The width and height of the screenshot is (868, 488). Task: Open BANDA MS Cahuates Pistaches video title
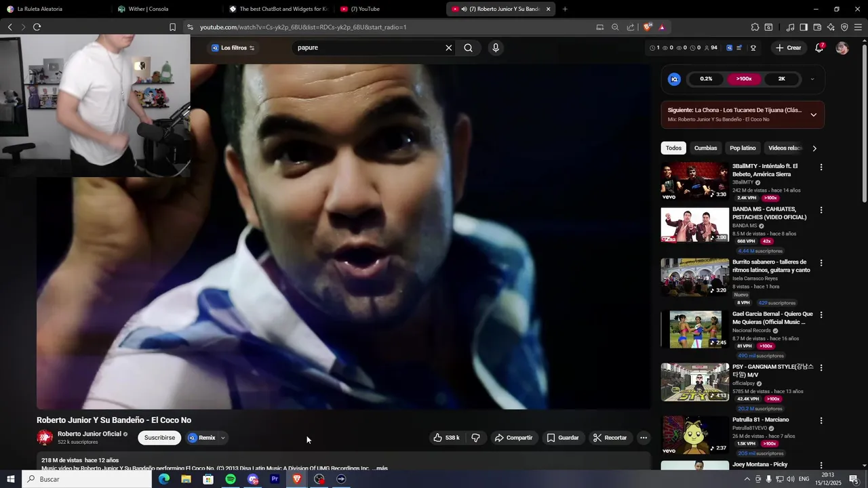tap(769, 213)
